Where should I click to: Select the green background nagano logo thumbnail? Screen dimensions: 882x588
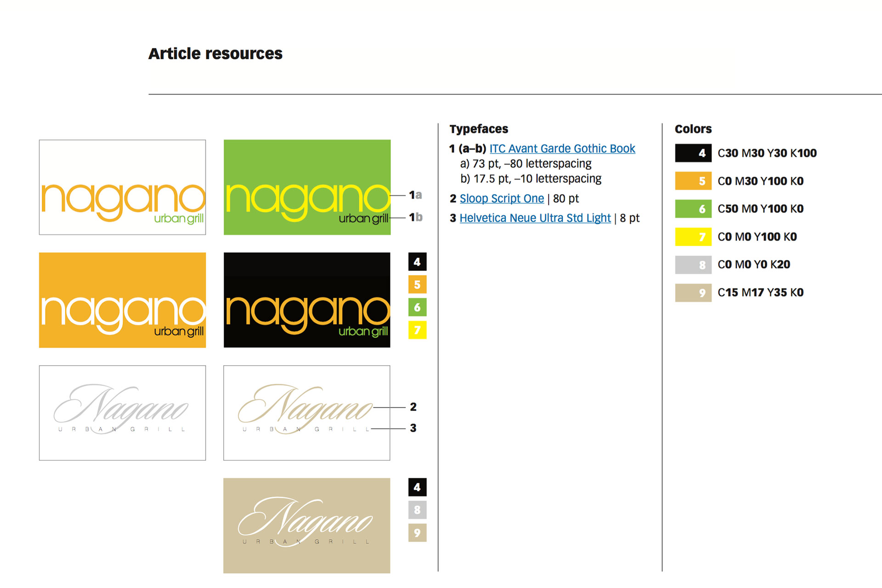(x=307, y=187)
